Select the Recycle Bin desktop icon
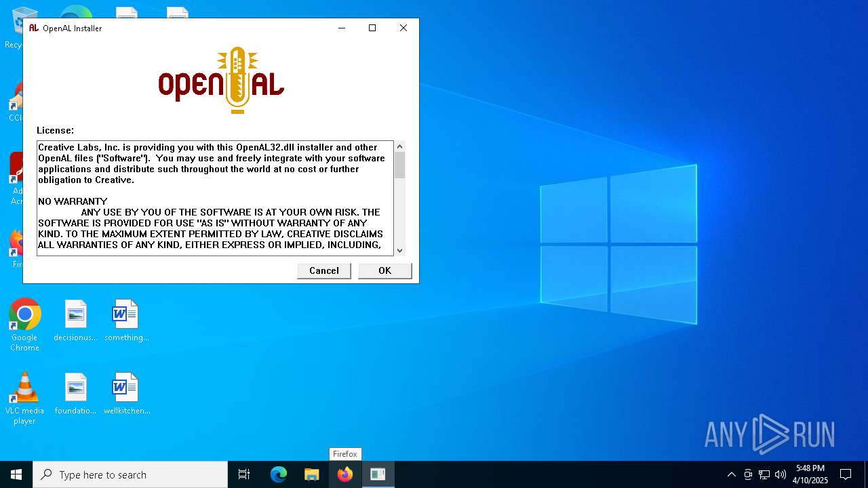The height and width of the screenshot is (488, 868). pyautogui.click(x=13, y=27)
